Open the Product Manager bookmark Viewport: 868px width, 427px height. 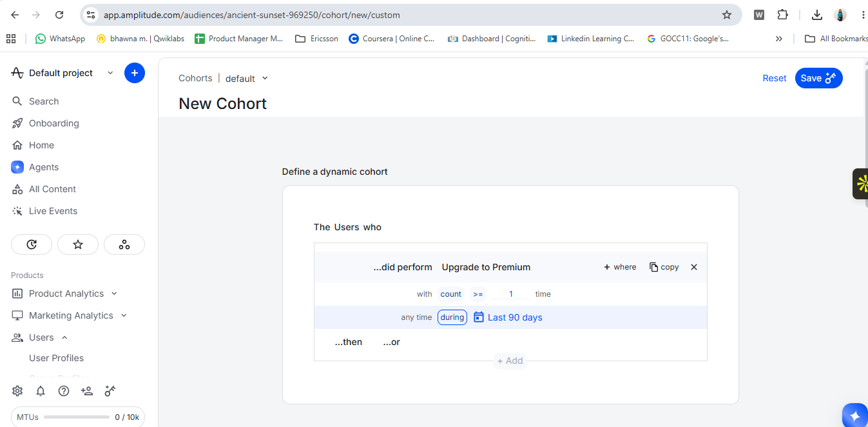point(239,39)
